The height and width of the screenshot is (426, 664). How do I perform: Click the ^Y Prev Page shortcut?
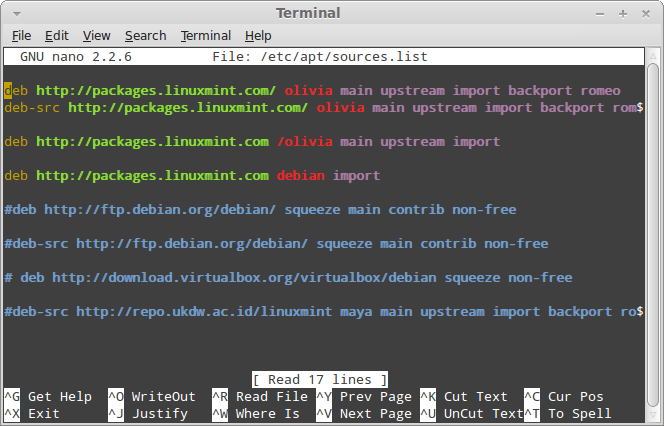coord(364,396)
